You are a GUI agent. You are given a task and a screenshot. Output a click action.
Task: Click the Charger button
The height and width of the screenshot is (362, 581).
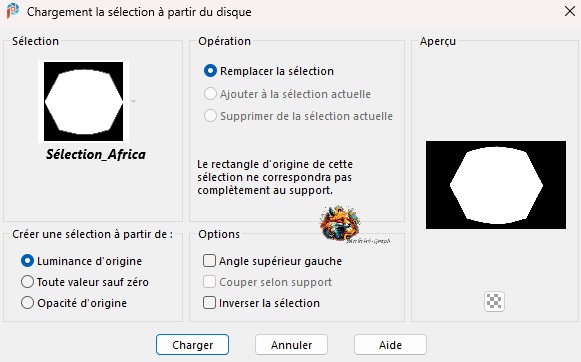[x=192, y=345]
